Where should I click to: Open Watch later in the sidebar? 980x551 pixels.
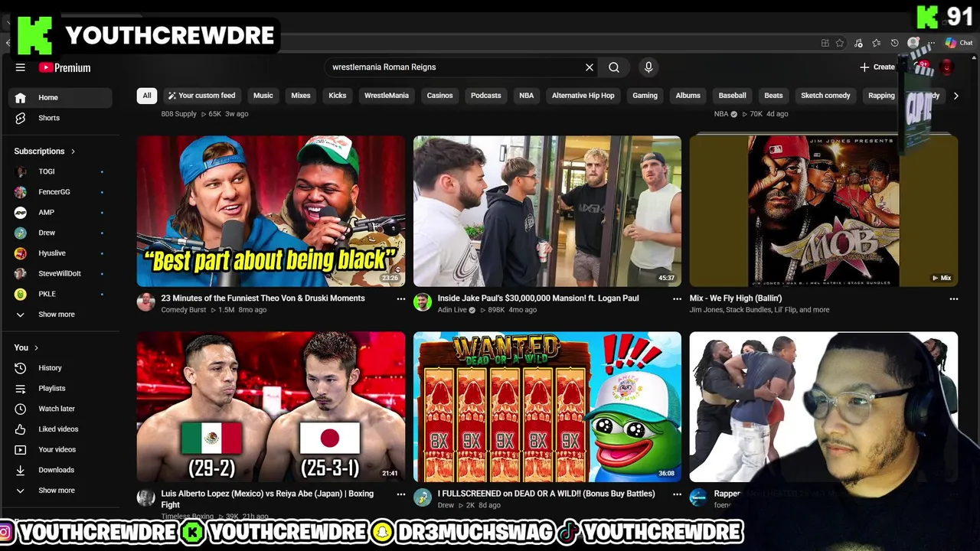coord(60,409)
